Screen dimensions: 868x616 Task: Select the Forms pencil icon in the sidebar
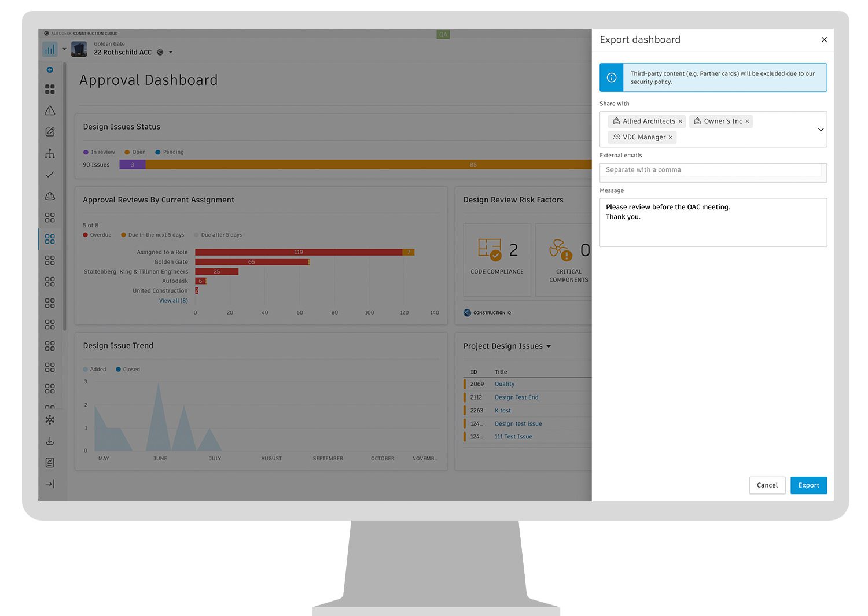pyautogui.click(x=50, y=131)
